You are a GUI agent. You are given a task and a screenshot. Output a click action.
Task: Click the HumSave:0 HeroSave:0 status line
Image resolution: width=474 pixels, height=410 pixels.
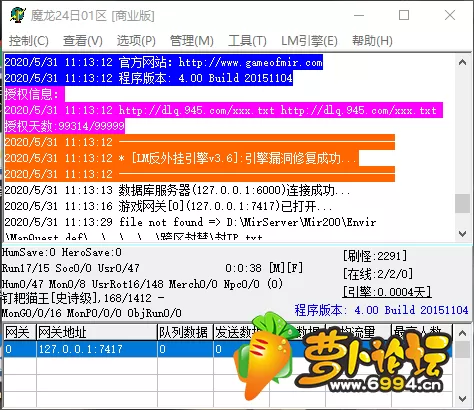(x=62, y=252)
